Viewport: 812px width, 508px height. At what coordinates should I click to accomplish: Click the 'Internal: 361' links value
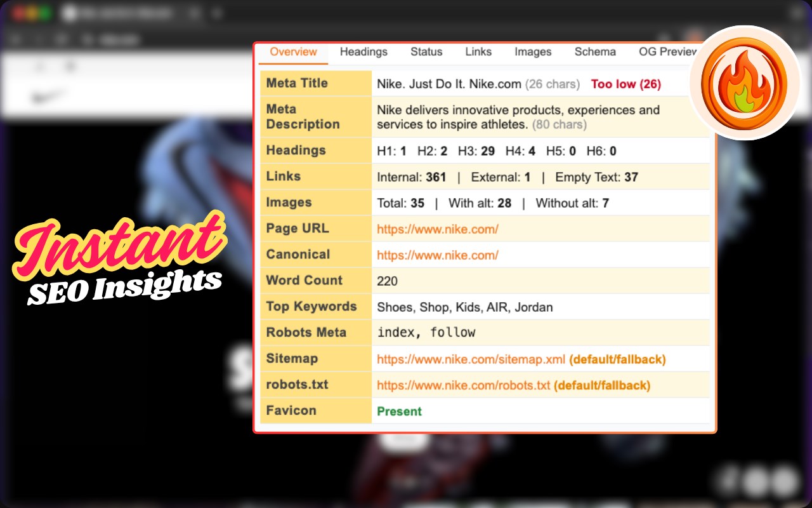412,177
